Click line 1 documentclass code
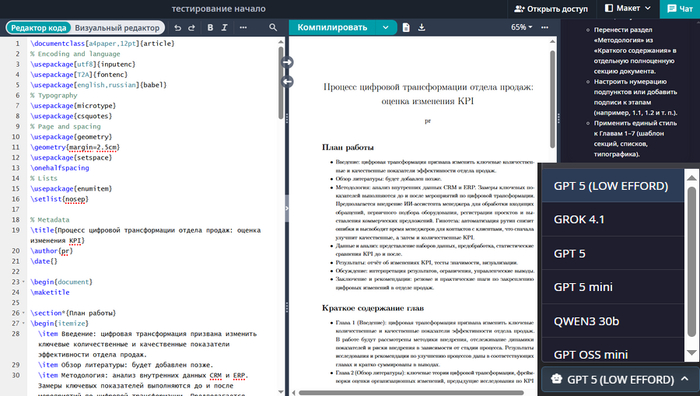 pyautogui.click(x=102, y=43)
